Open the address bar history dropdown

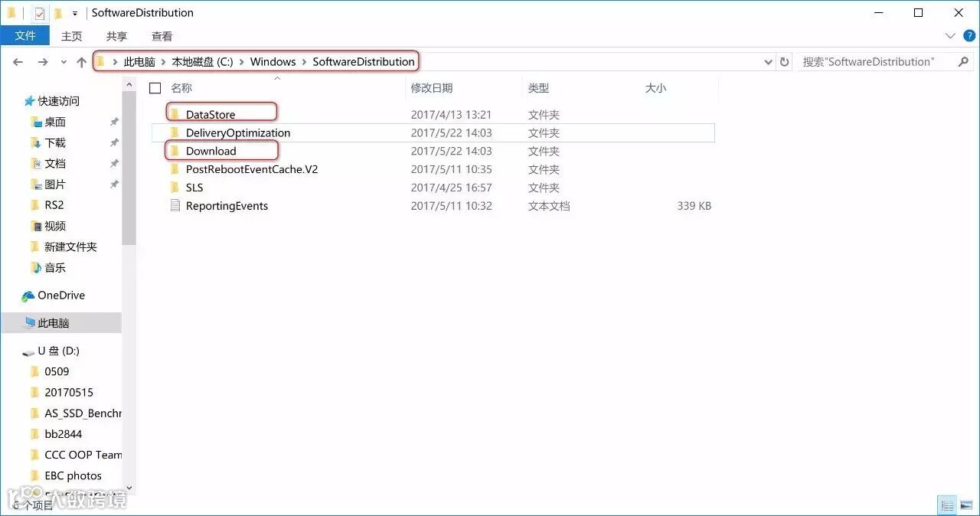pyautogui.click(x=769, y=62)
